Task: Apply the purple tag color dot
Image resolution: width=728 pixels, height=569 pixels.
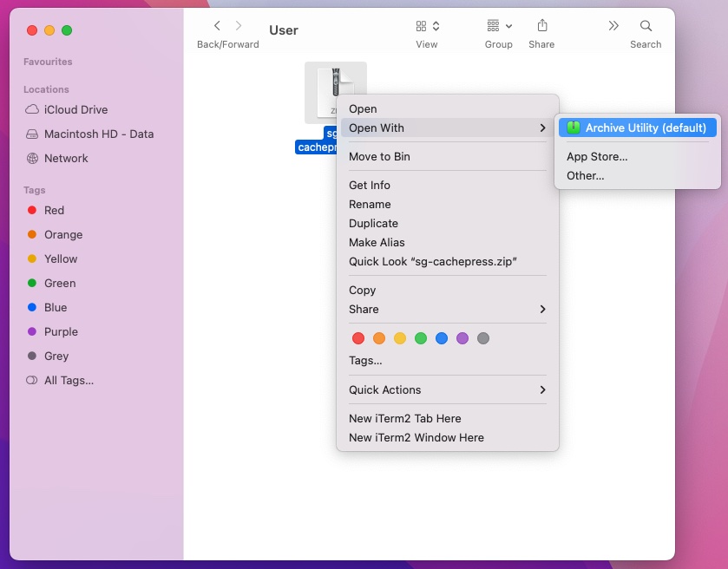Action: 462,338
